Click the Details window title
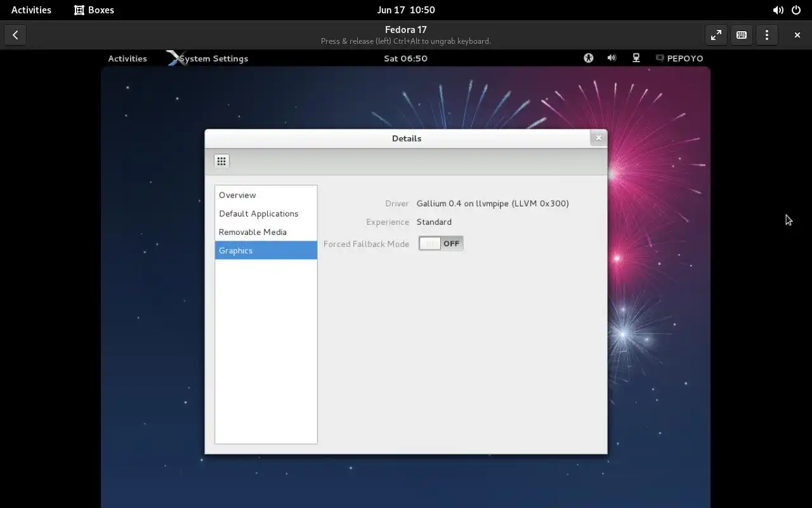The height and width of the screenshot is (508, 812). point(407,138)
